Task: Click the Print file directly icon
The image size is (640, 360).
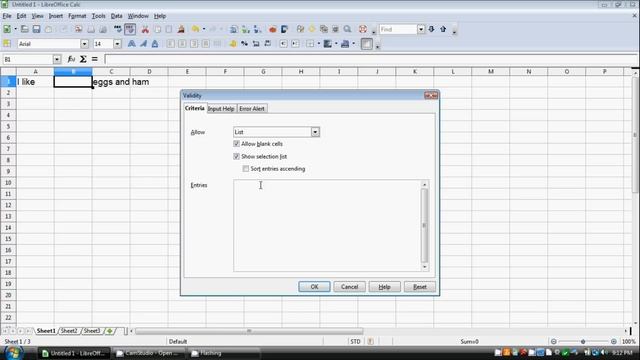Action: click(91, 29)
